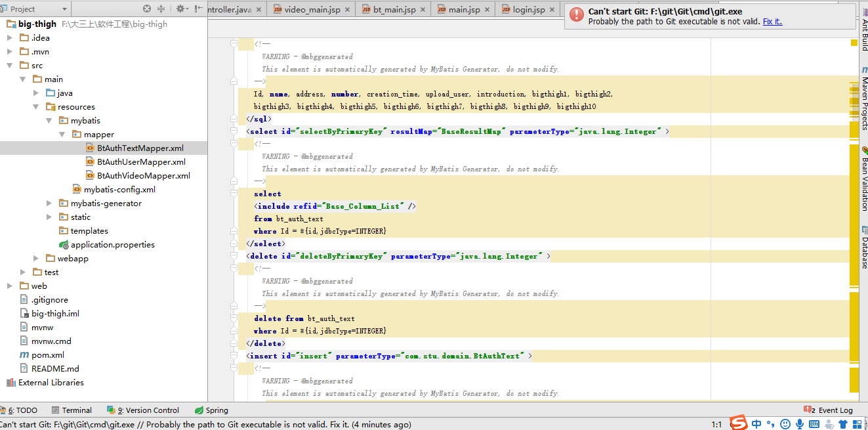Screen dimensions: 868x430
Task: Select BtAuthUserMapper.xml in project tree
Action: click(141, 162)
